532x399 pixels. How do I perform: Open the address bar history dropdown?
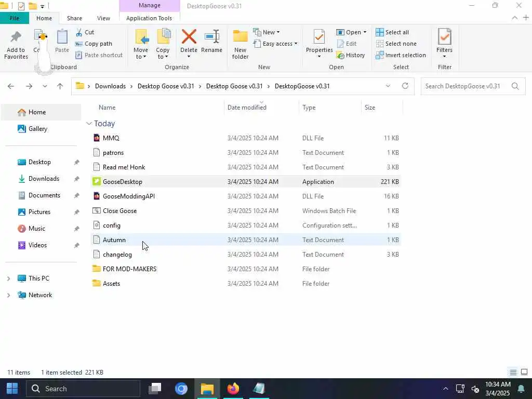(388, 86)
